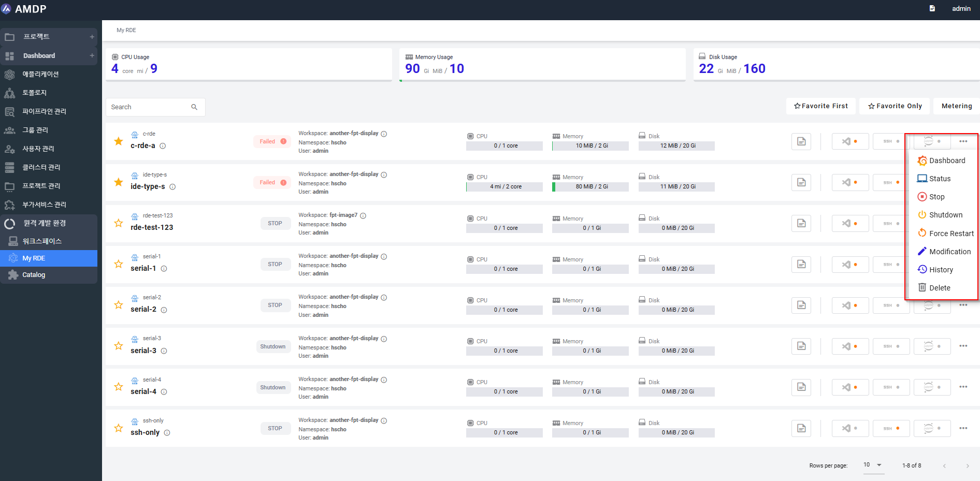980x481 pixels.
Task: Open the Metering view
Action: pyautogui.click(x=957, y=106)
